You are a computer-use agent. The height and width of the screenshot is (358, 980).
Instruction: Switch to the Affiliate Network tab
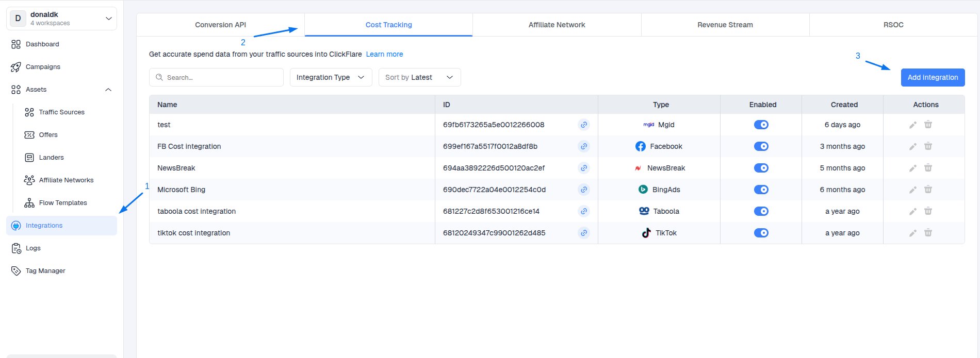[557, 25]
